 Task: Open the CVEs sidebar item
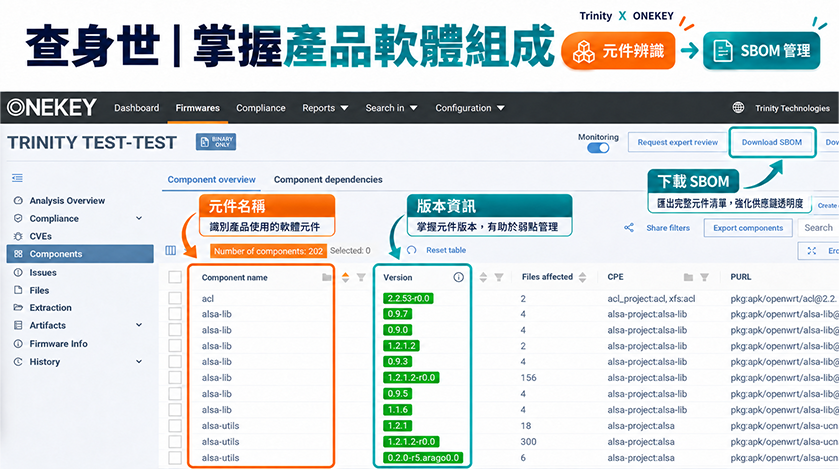pyautogui.click(x=41, y=236)
